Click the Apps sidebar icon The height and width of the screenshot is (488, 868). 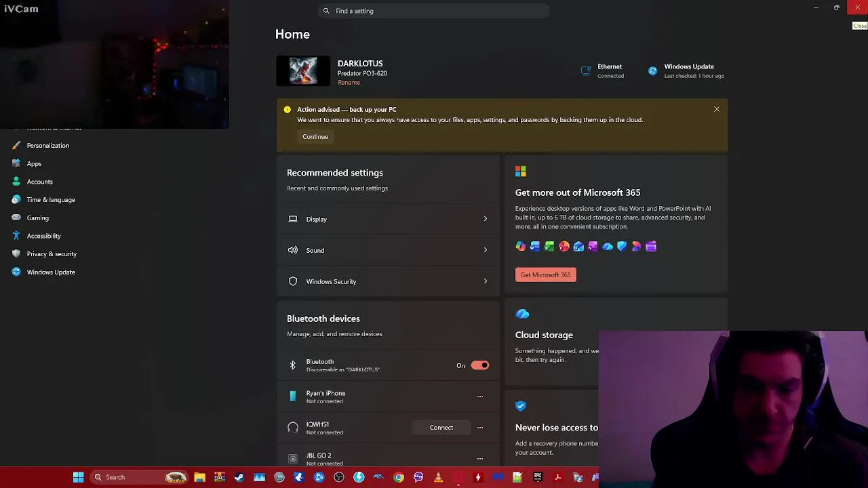tap(16, 163)
